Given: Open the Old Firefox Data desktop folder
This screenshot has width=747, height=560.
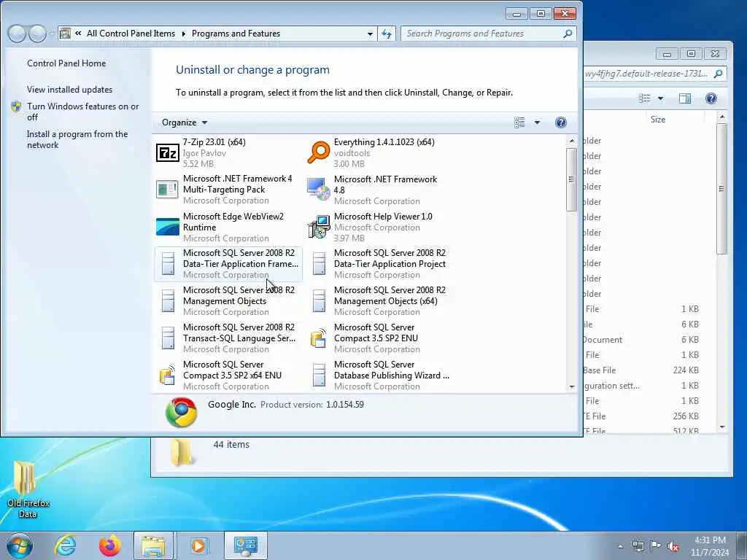Looking at the screenshot, I should (28, 489).
